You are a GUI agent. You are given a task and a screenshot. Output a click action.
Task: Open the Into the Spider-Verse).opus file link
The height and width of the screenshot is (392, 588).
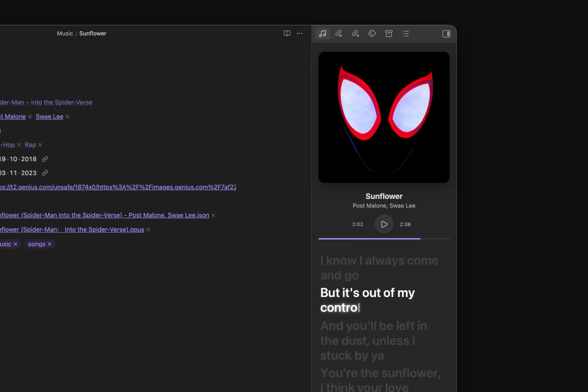pyautogui.click(x=72, y=229)
